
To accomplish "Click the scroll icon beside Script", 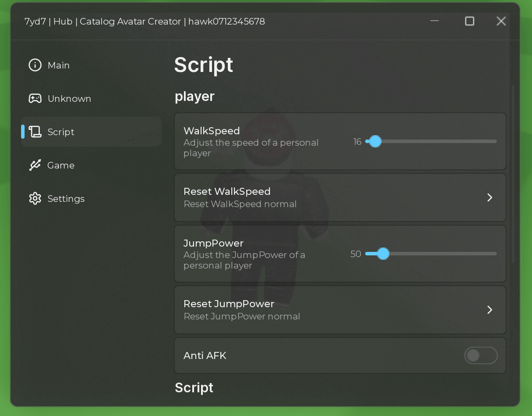I will click(35, 132).
